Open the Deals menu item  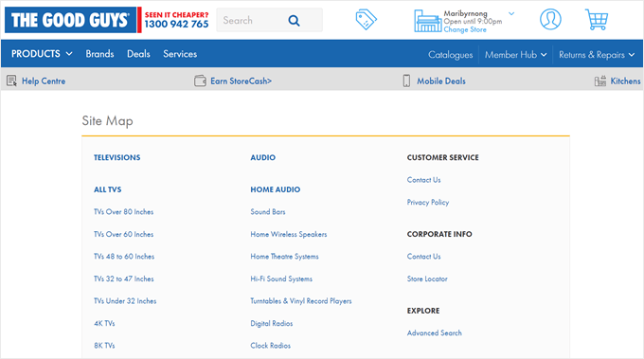(138, 54)
